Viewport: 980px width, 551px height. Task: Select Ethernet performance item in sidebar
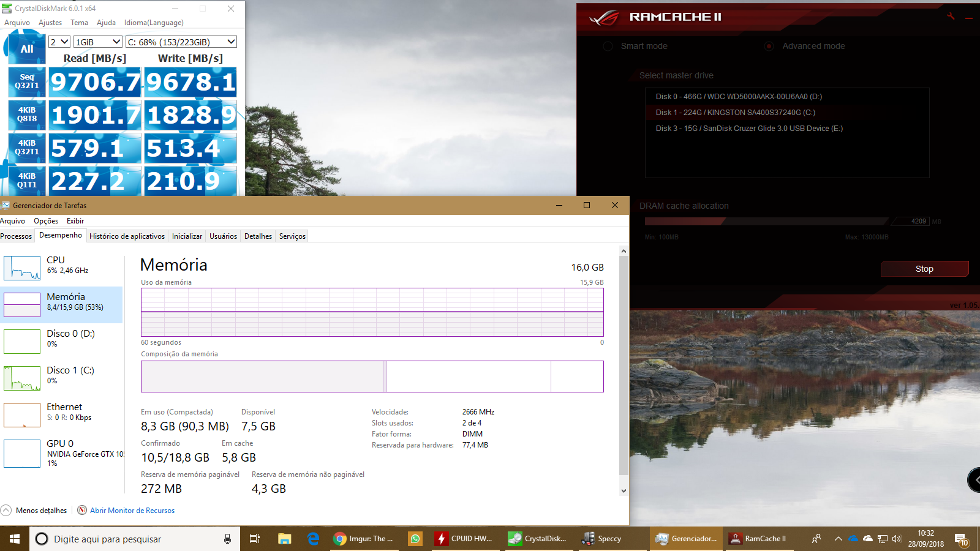pos(61,414)
